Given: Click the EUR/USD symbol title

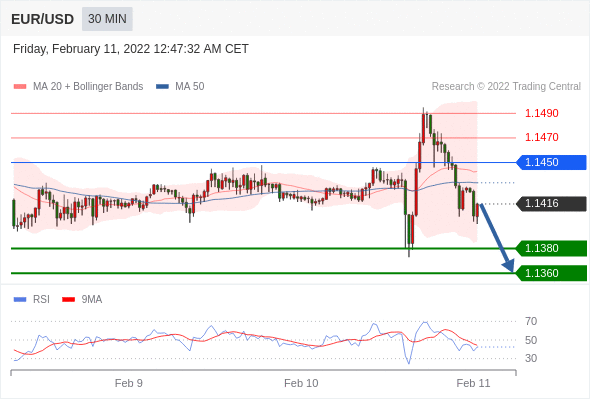Looking at the screenshot, I should (x=42, y=19).
